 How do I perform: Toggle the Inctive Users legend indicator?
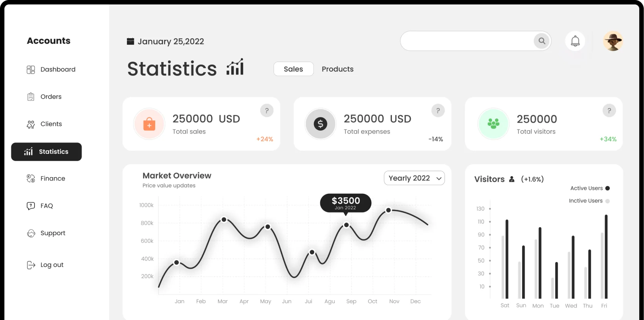pyautogui.click(x=608, y=201)
